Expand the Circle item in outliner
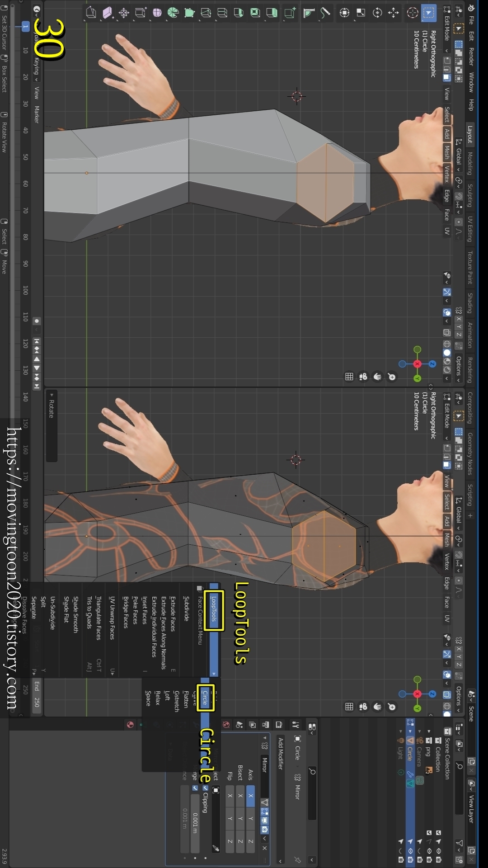This screenshot has height=868, width=488. 410,731
